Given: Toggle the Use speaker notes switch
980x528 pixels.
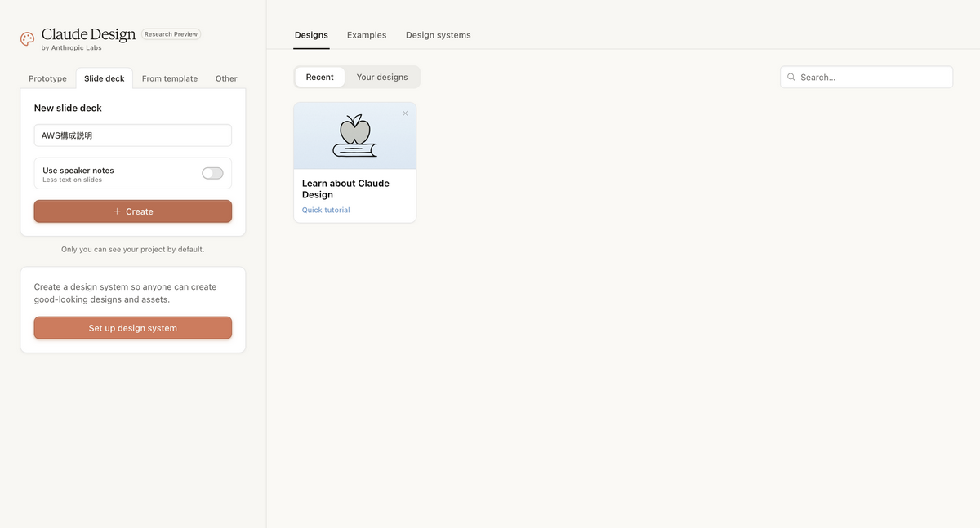Looking at the screenshot, I should tap(212, 173).
